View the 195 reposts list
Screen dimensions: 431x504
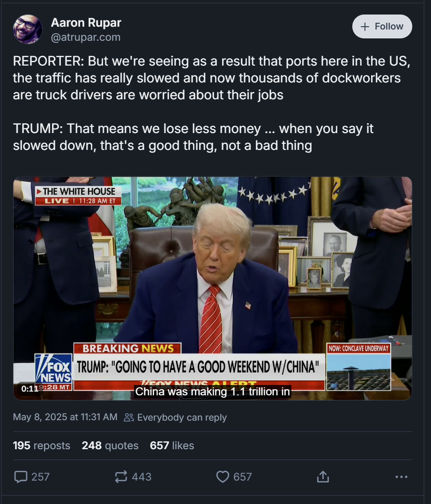[x=42, y=445]
